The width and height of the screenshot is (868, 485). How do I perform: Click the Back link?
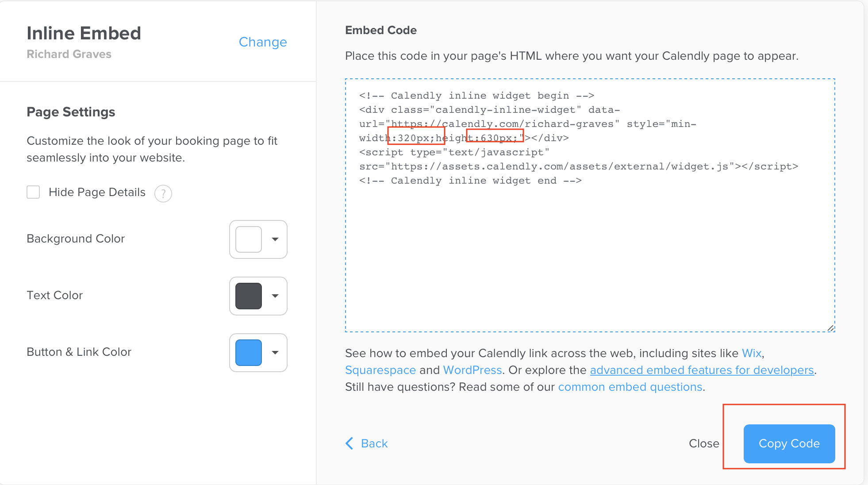(374, 443)
